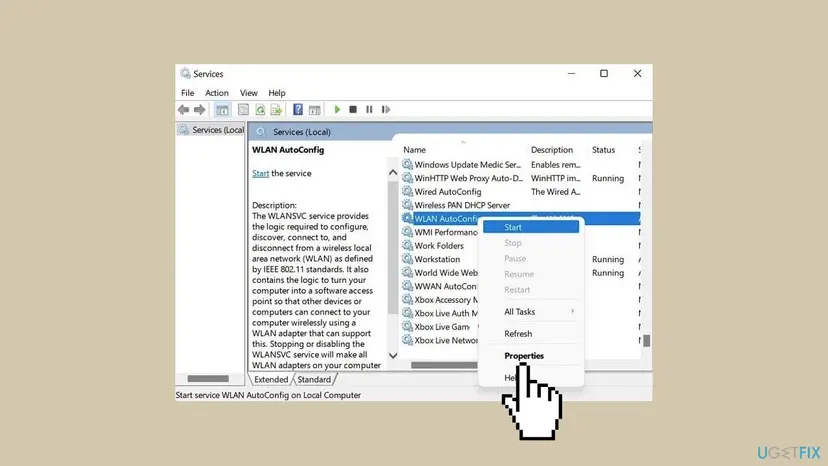This screenshot has height=466, width=828.
Task: Click gear icon beside WinHTTP Web Proxy row
Action: tap(407, 178)
